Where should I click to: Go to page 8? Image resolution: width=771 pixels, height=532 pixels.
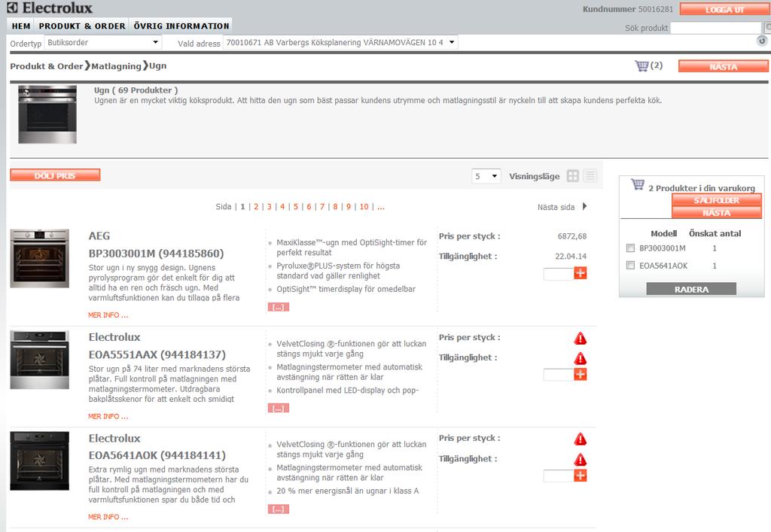pyautogui.click(x=335, y=207)
